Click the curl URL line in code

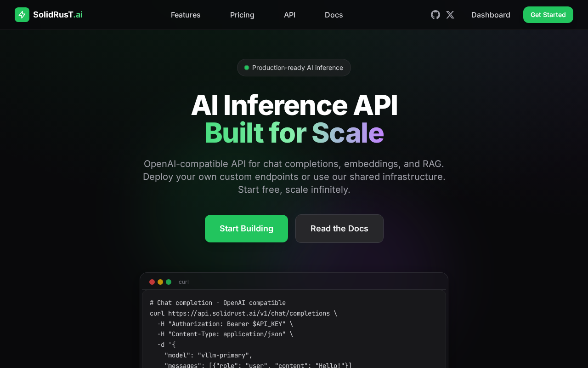tap(243, 313)
